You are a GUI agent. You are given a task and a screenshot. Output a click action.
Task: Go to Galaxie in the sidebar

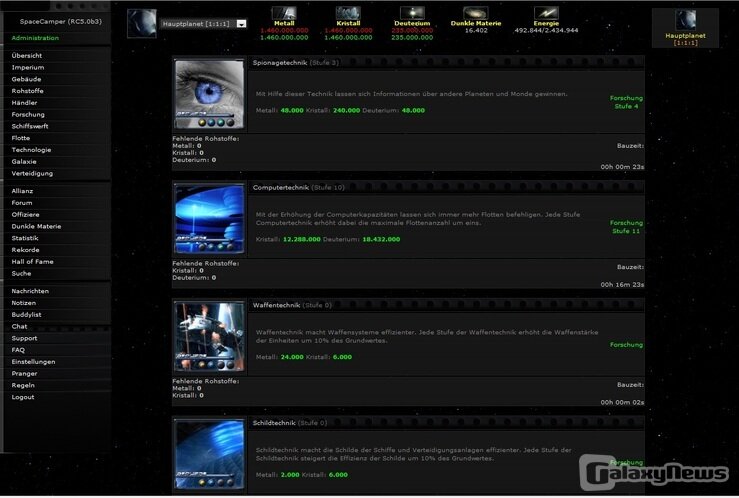(24, 161)
